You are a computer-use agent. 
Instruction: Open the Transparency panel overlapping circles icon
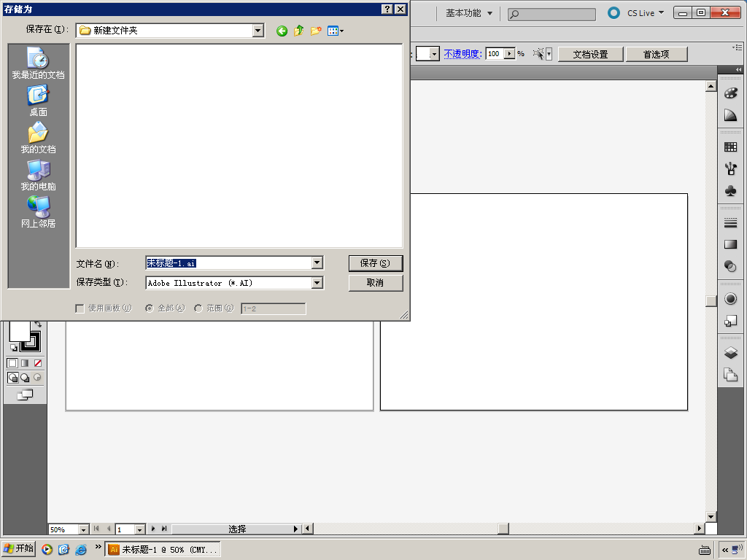point(730,266)
